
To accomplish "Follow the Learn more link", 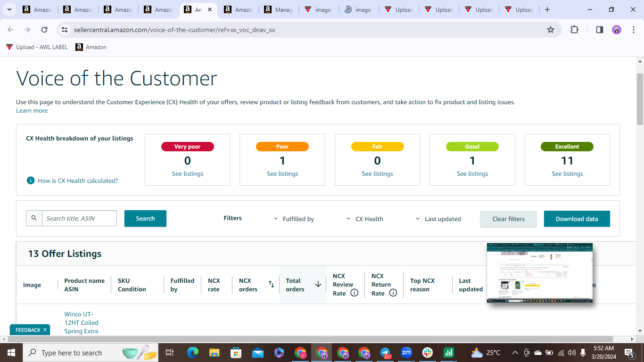I will tap(32, 110).
